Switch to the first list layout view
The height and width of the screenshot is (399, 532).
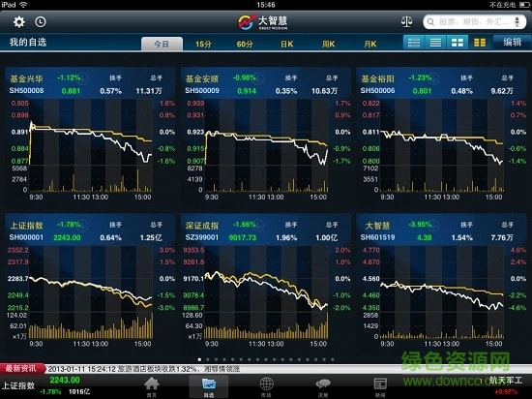pyautogui.click(x=414, y=43)
